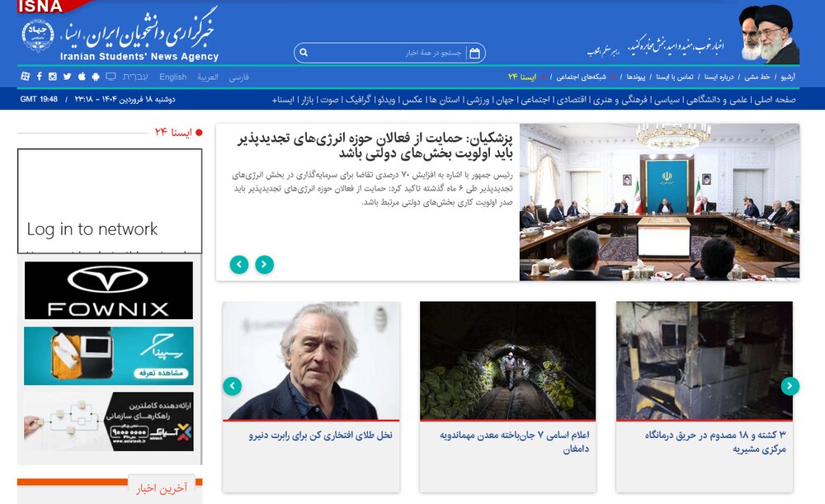Open the ویدئو menu item
The height and width of the screenshot is (504, 825).
[x=385, y=100]
